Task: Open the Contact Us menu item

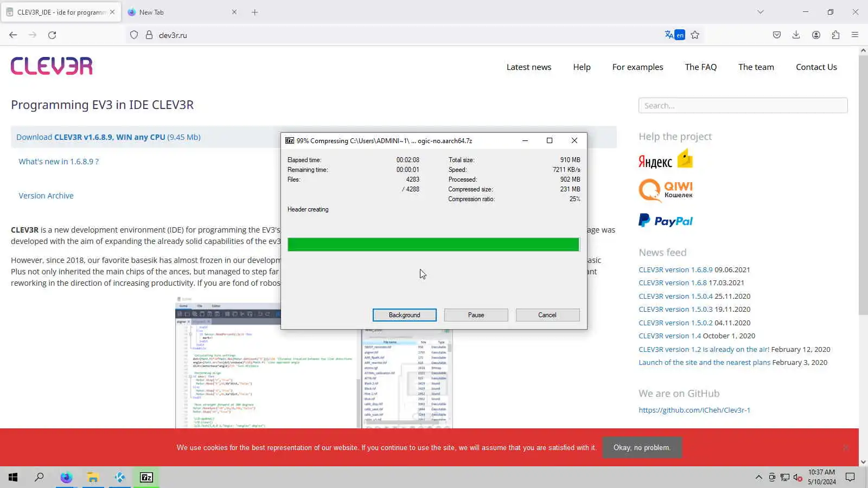Action: [x=816, y=67]
